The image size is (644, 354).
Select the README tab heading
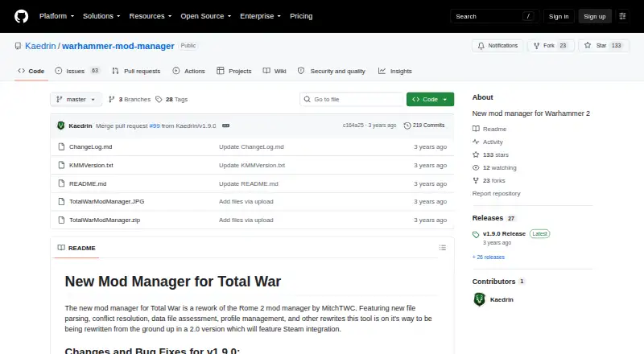click(x=76, y=248)
